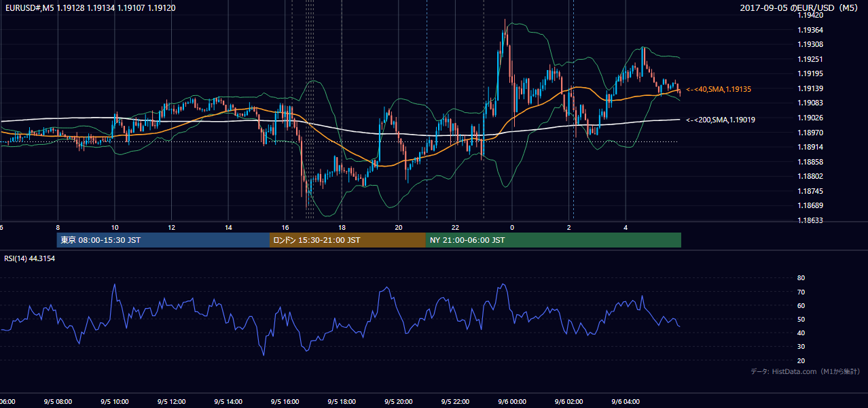Click the 200 SMA 1.19019 white label
This screenshot has width=868, height=408.
[x=721, y=120]
